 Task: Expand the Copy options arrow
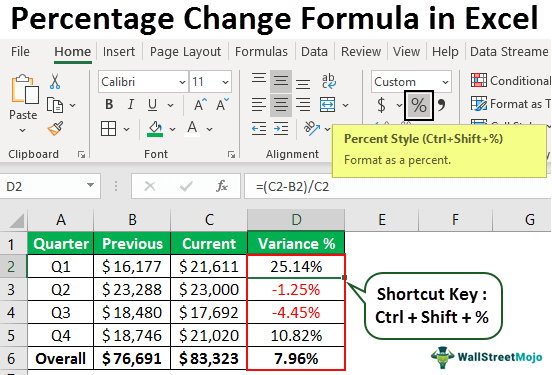point(73,105)
